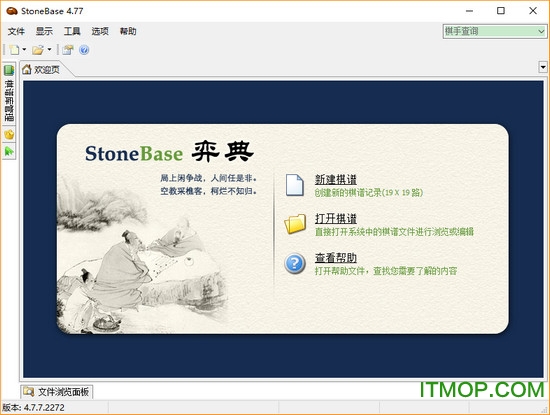Open the 文件浏览面板 bottom tab

57,391
